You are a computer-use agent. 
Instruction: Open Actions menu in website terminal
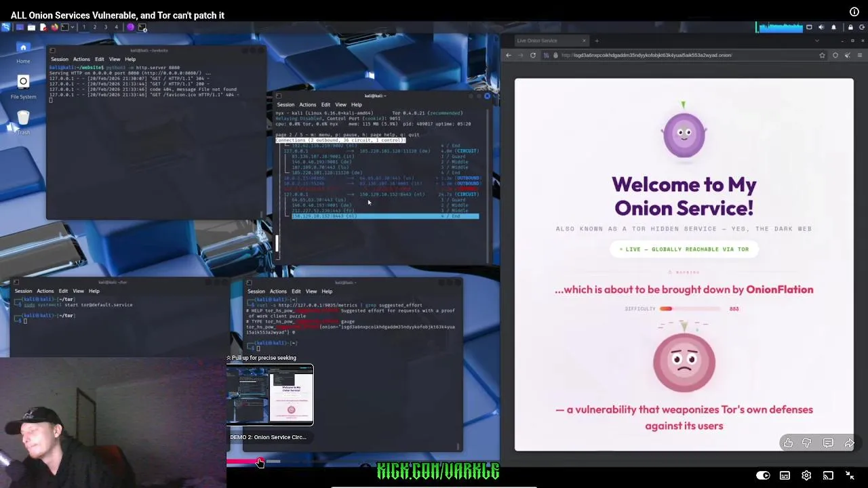(81, 59)
